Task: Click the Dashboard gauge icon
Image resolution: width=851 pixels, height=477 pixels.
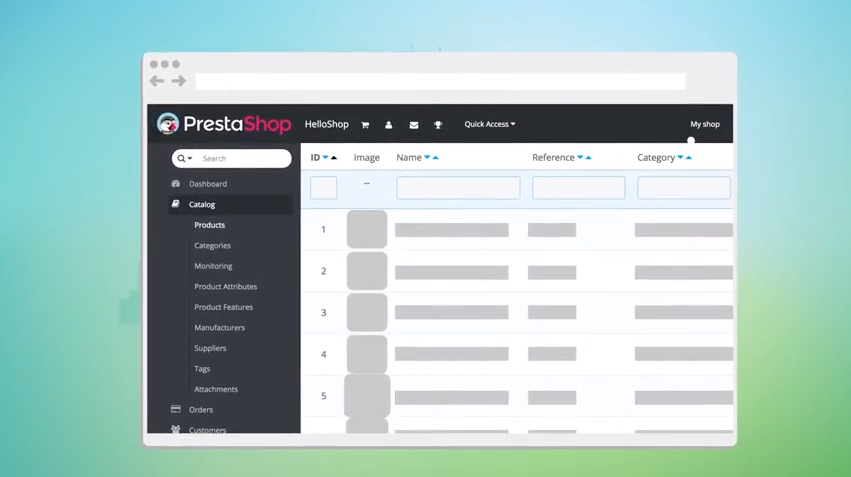Action: (176, 183)
